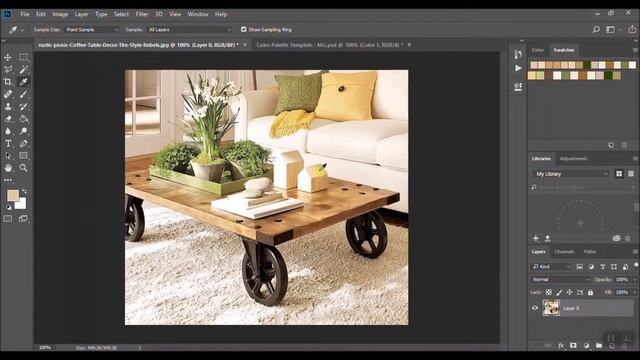Select the Dodge tool
Screen dimensions: 640x360
tap(24, 131)
